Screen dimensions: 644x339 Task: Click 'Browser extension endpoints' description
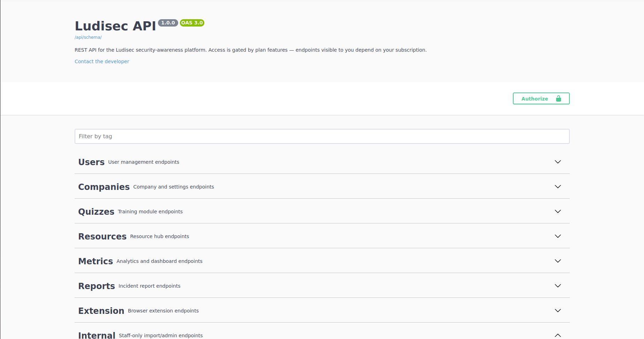[163, 311]
